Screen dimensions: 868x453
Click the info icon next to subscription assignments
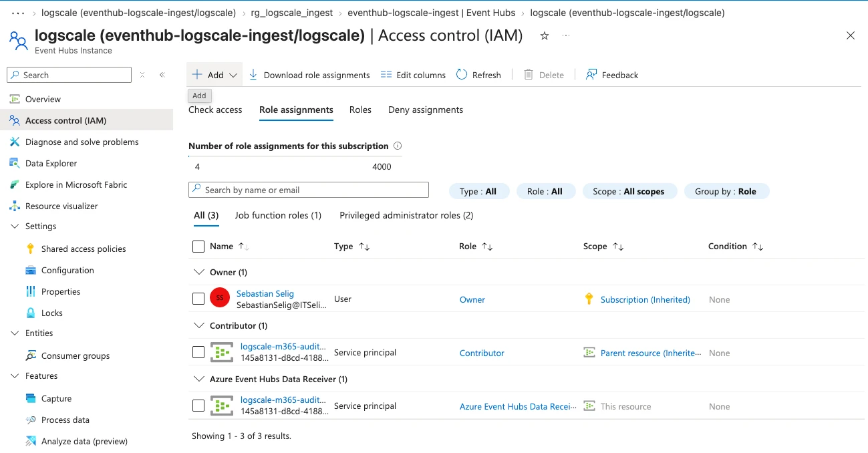[x=398, y=146]
